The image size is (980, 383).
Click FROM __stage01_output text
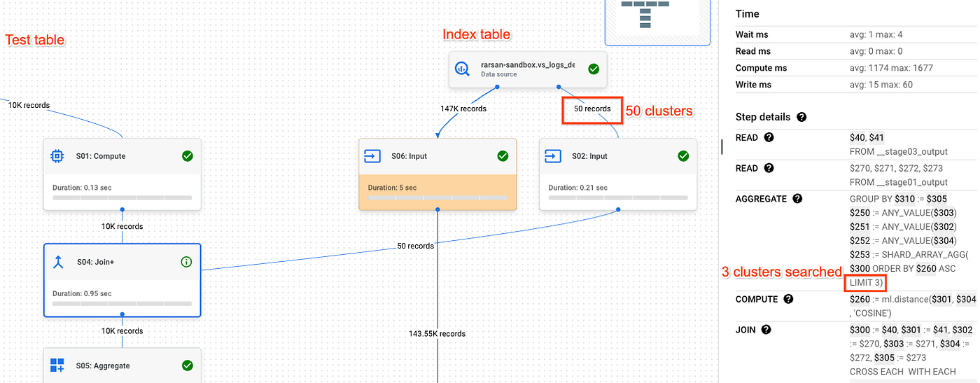coord(899,182)
